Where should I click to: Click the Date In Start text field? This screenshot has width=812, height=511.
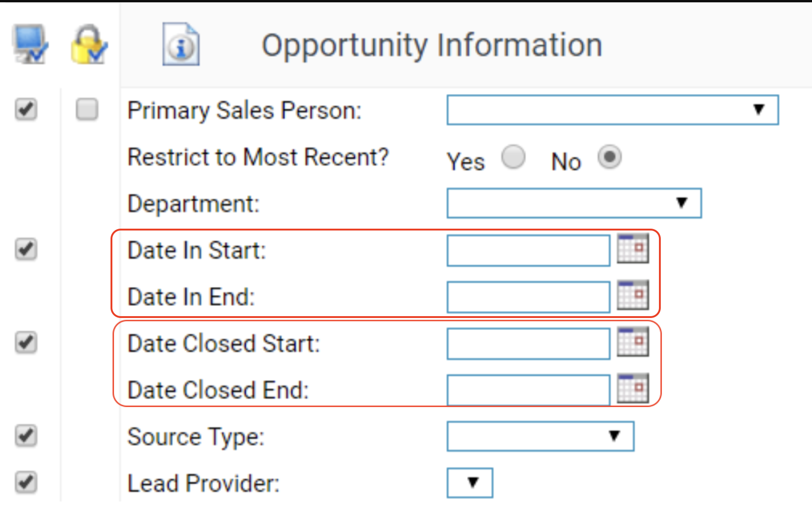click(x=528, y=250)
